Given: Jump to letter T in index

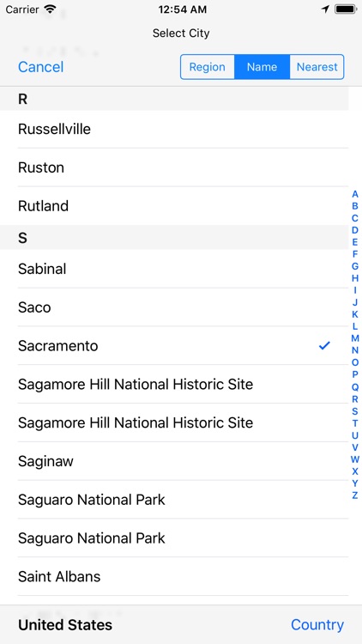Looking at the screenshot, I should click(355, 423).
